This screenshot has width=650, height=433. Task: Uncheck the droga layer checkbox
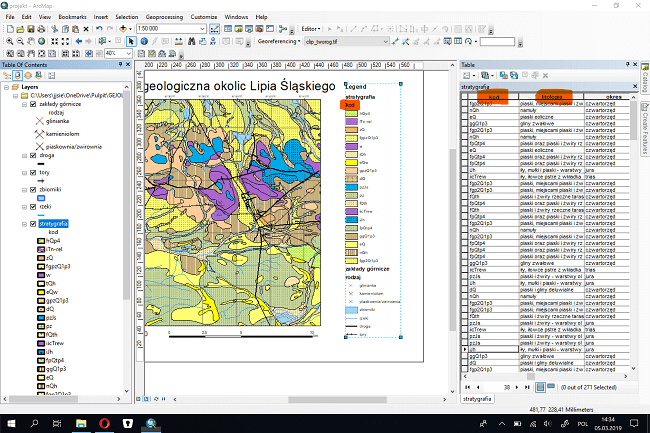tap(33, 155)
